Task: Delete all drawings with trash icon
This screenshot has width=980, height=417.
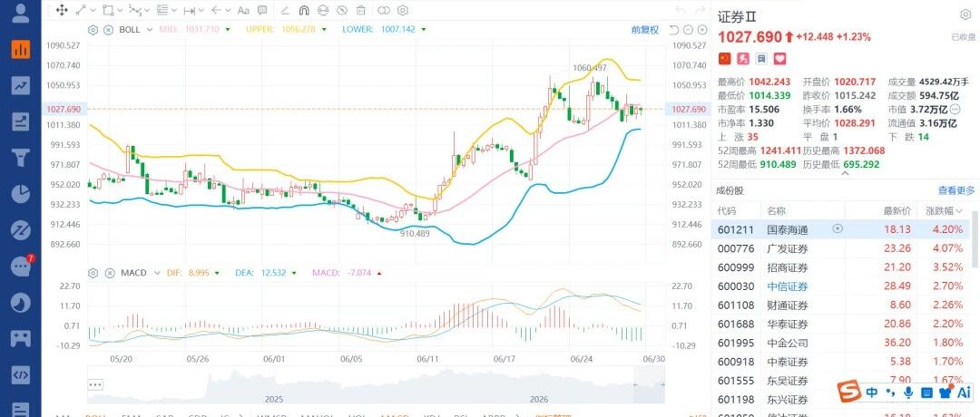Action: point(360,11)
